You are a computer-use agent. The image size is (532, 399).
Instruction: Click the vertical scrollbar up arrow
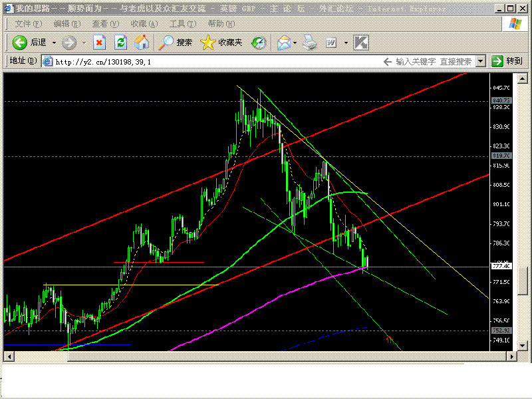522,79
